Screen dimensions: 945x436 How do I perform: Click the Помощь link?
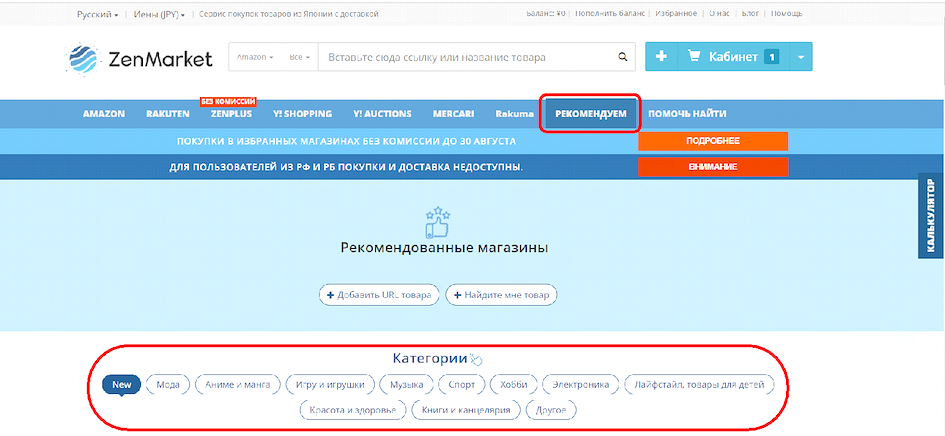(786, 13)
